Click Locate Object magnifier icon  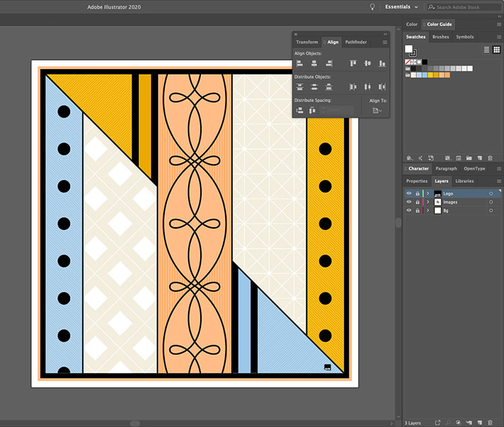pyautogui.click(x=448, y=422)
